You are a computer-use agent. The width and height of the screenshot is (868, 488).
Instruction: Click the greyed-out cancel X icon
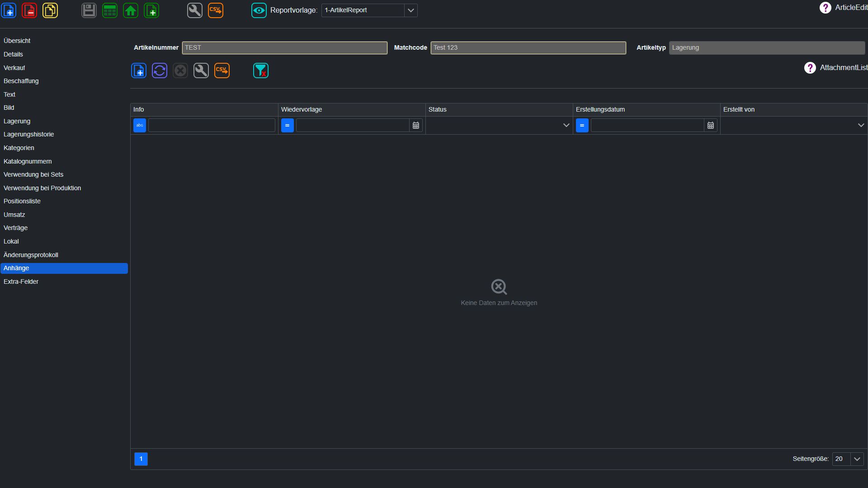pyautogui.click(x=180, y=70)
